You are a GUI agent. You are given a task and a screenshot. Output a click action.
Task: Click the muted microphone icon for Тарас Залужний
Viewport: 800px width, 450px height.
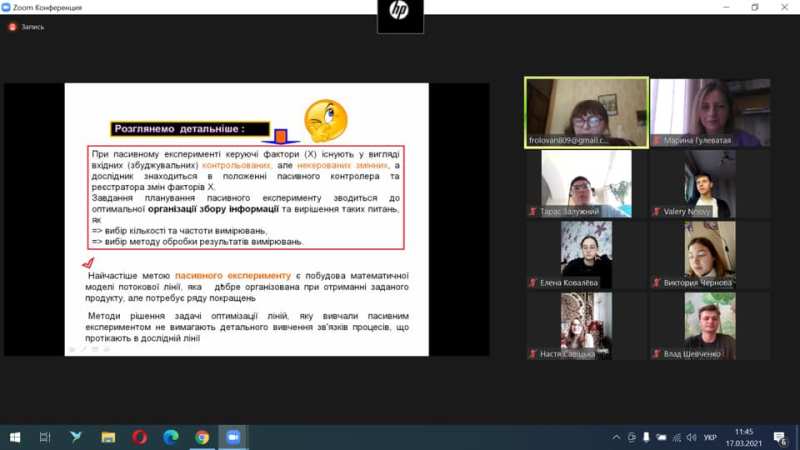tap(534, 212)
